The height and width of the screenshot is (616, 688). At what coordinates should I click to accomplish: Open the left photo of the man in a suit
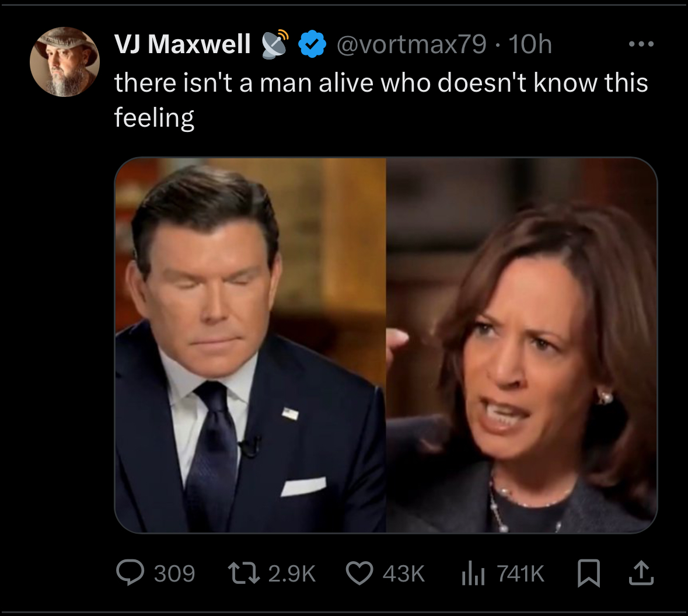click(250, 345)
